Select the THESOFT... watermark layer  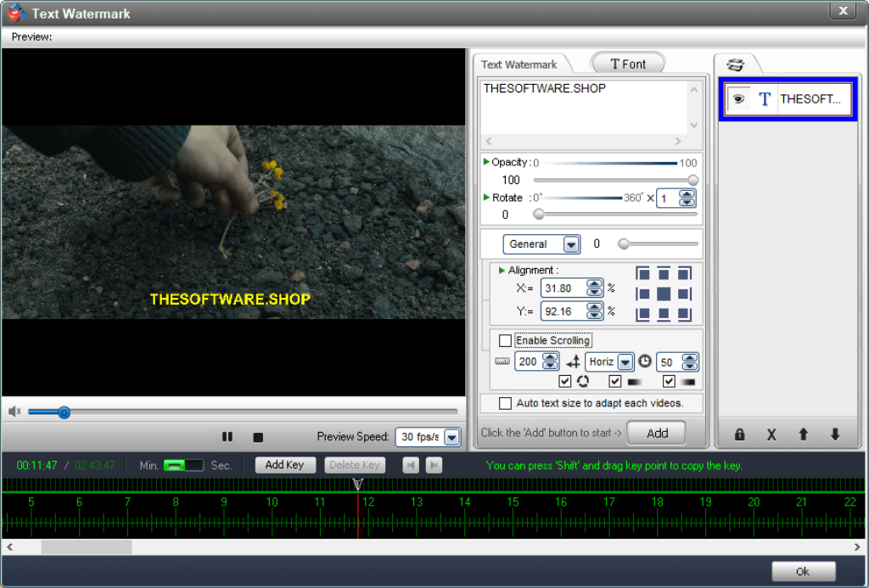788,99
